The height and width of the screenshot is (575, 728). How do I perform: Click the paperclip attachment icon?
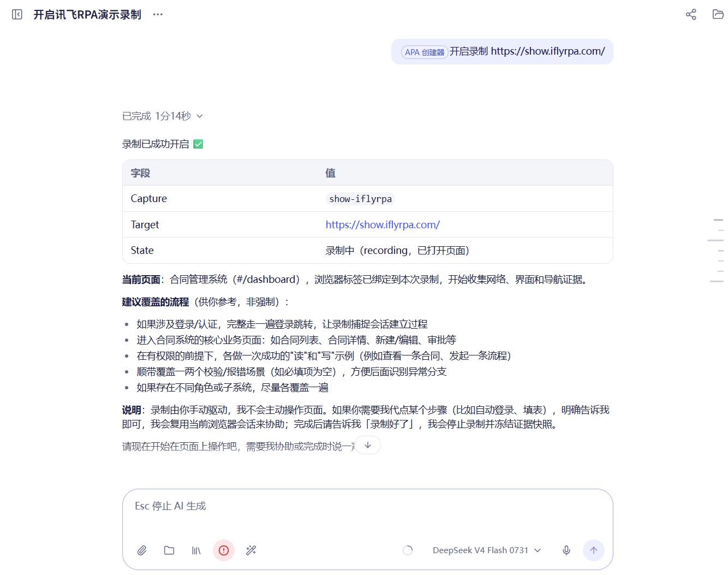(142, 550)
